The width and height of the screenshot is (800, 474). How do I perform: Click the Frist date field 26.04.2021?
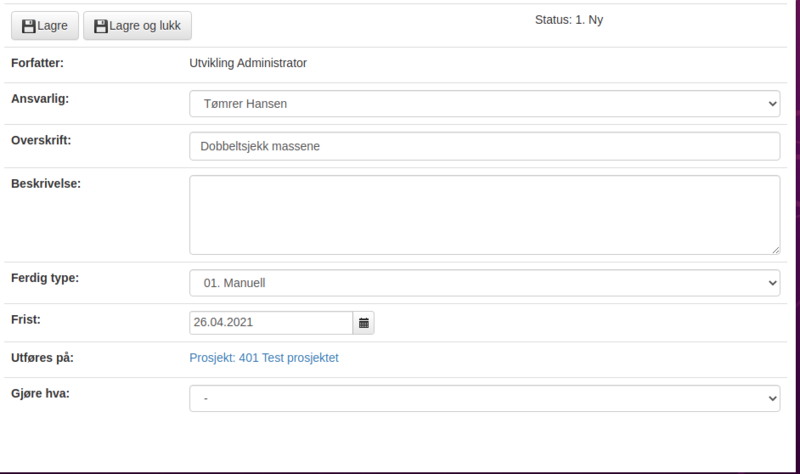pyautogui.click(x=271, y=323)
